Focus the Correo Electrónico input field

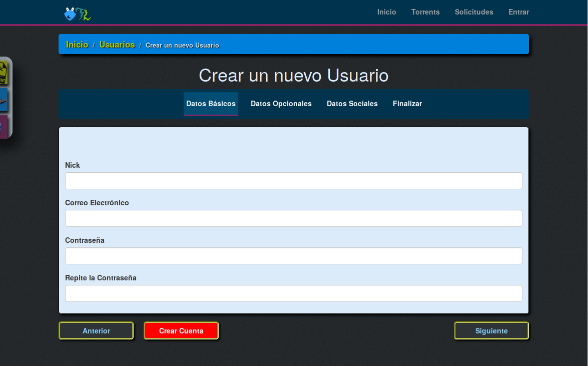294,218
